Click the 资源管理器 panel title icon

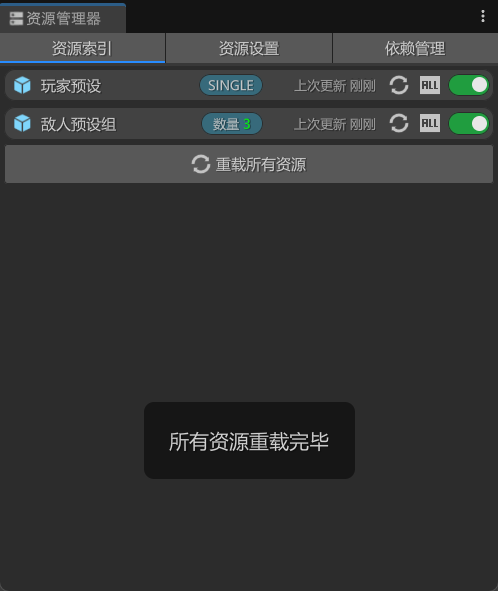point(16,18)
